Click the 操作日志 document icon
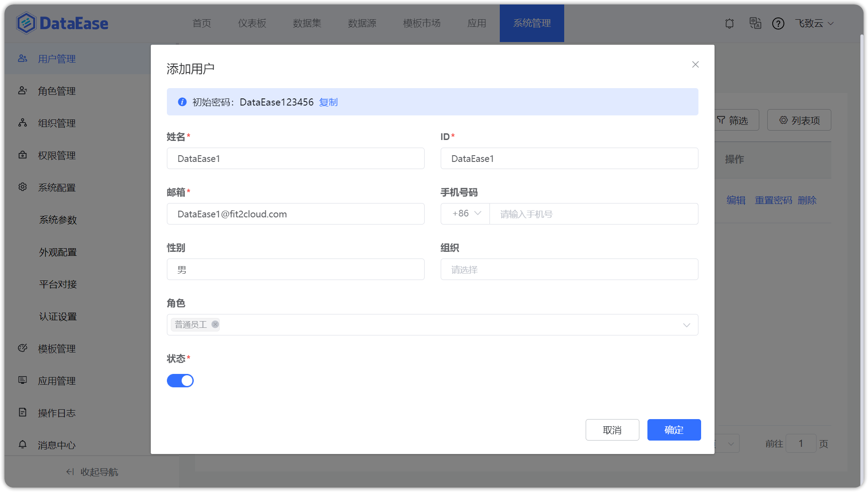The height and width of the screenshot is (492, 868). tap(22, 412)
